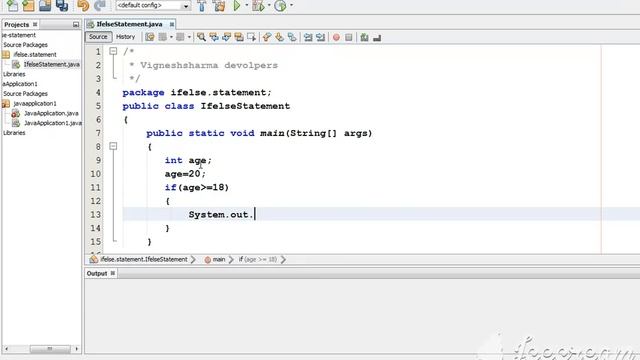Screen dimensions: 640x360
Task: Click Projects panel horizontal scrollbar thumb
Action: pyautogui.click(x=50, y=349)
